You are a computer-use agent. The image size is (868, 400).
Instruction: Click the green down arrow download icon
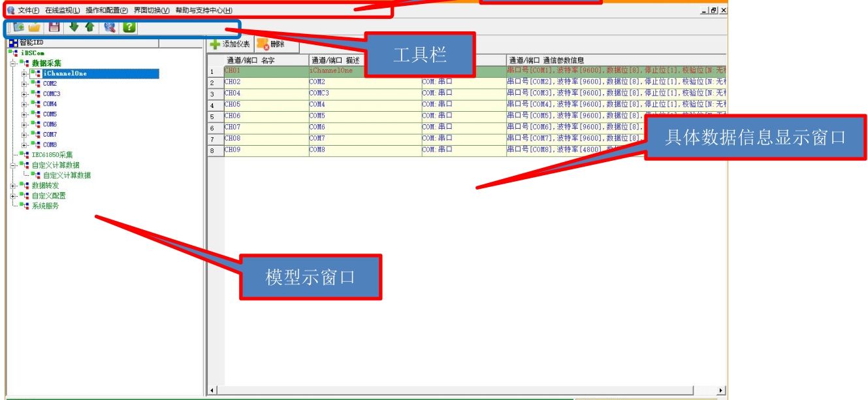(74, 27)
